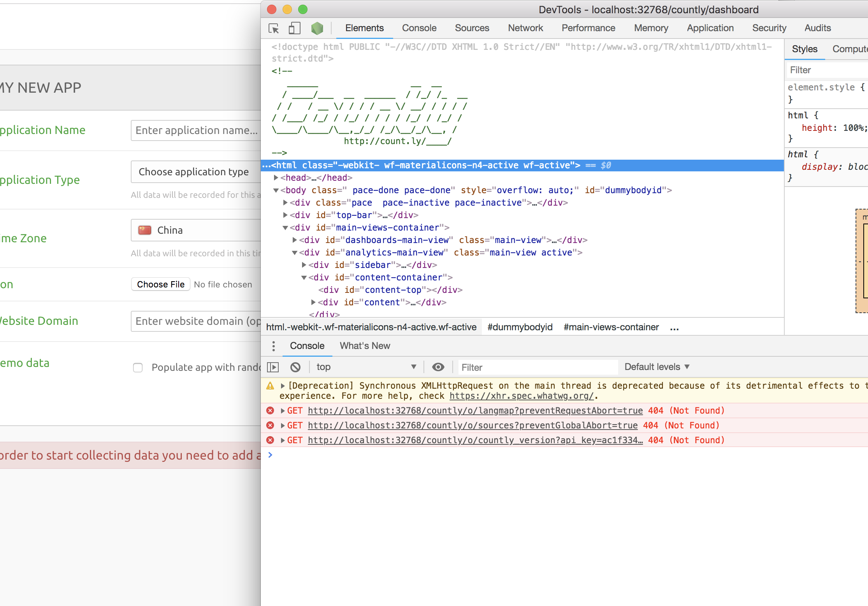The image size is (868, 606).
Task: Expand the sidebar div node
Action: coord(304,265)
